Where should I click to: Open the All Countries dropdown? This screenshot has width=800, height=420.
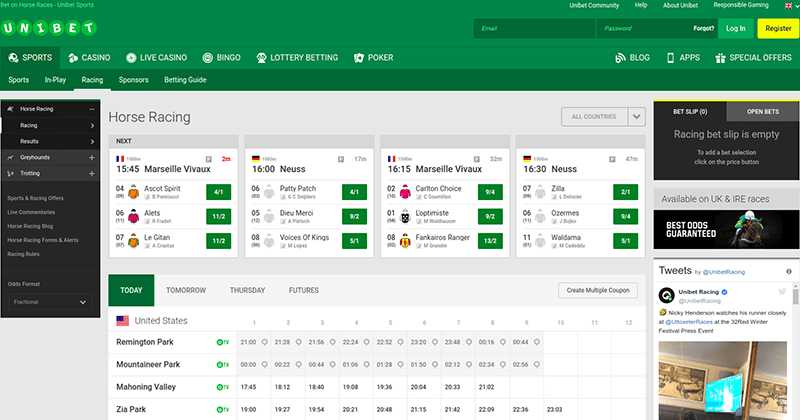[x=603, y=117]
